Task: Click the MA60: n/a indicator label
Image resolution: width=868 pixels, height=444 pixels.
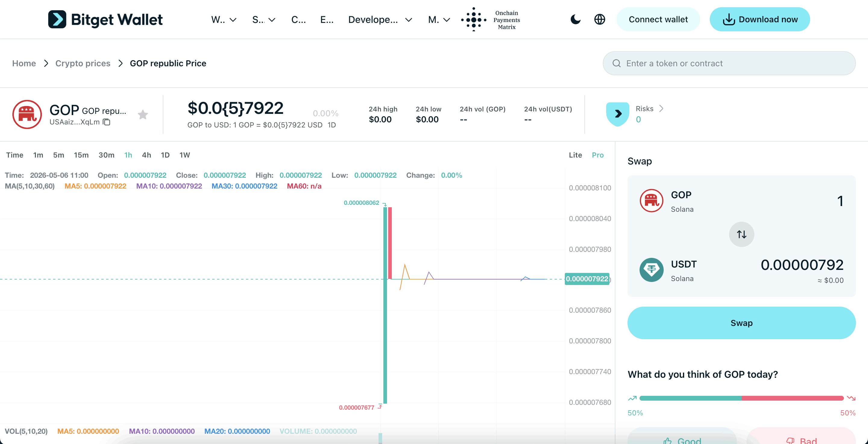Action: (304, 186)
